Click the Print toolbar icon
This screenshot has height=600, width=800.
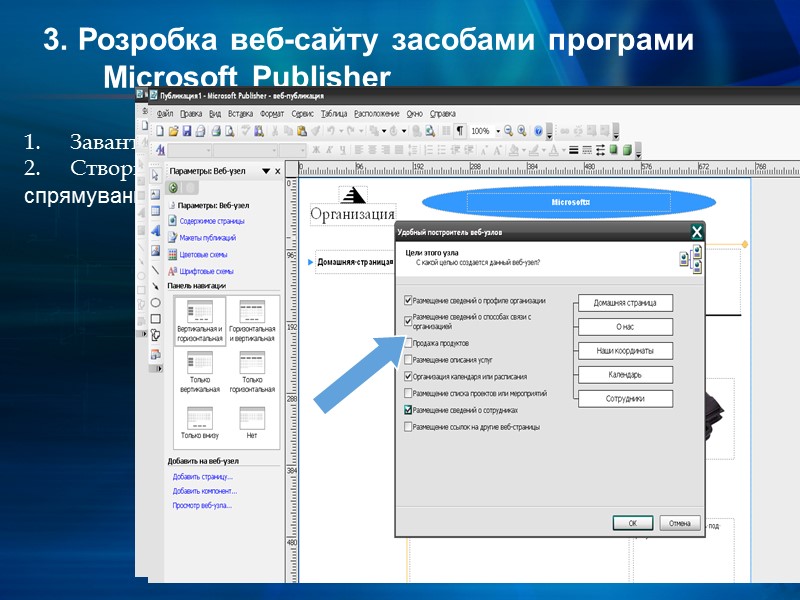(216, 131)
